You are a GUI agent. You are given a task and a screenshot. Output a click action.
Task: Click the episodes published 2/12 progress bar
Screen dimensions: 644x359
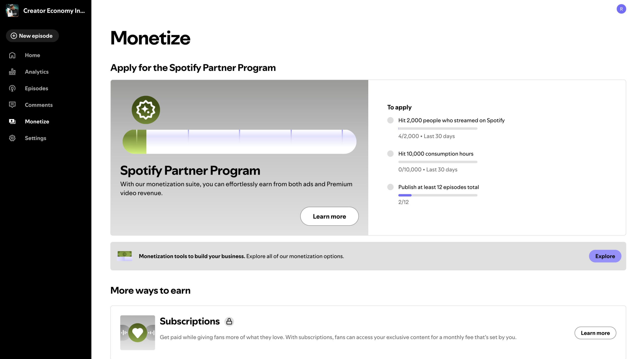tap(437, 195)
